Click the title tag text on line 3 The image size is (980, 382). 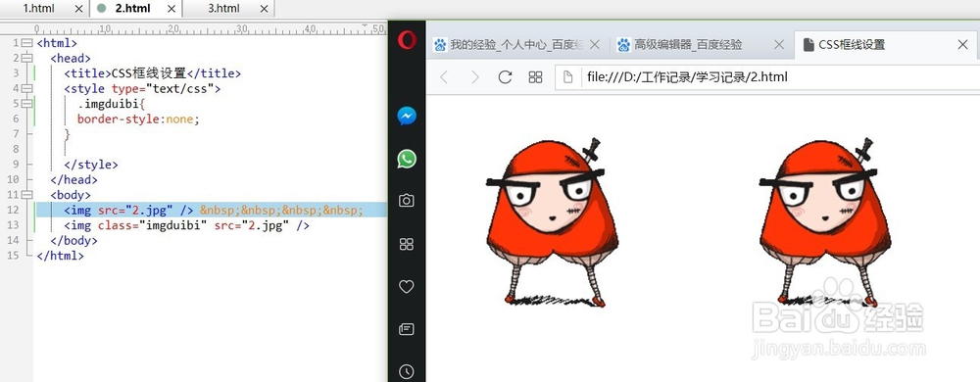coord(153,73)
